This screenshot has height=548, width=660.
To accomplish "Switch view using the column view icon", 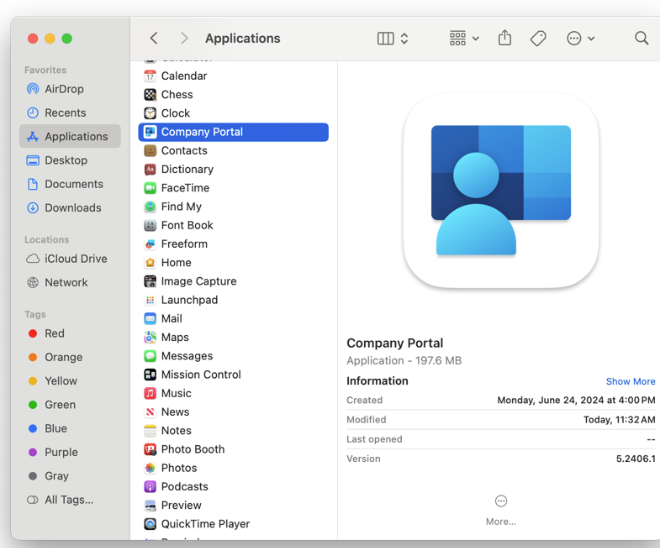I will pos(385,38).
